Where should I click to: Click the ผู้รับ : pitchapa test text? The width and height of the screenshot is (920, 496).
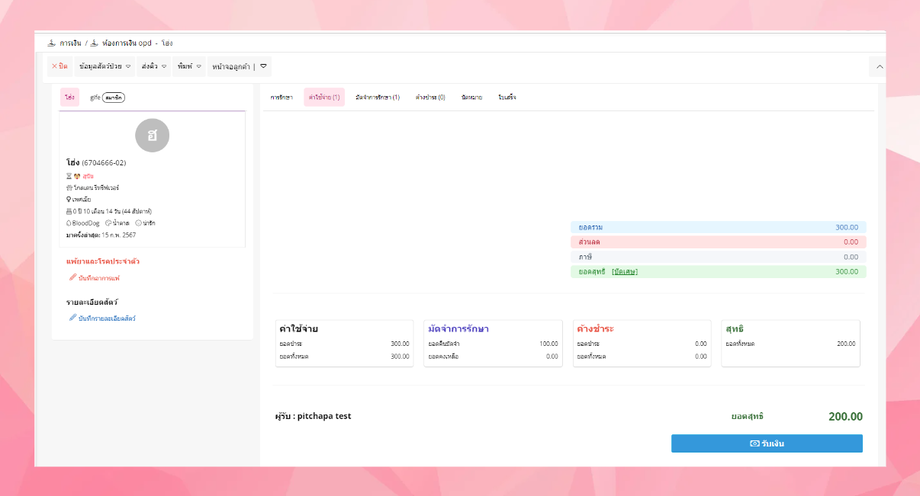313,416
